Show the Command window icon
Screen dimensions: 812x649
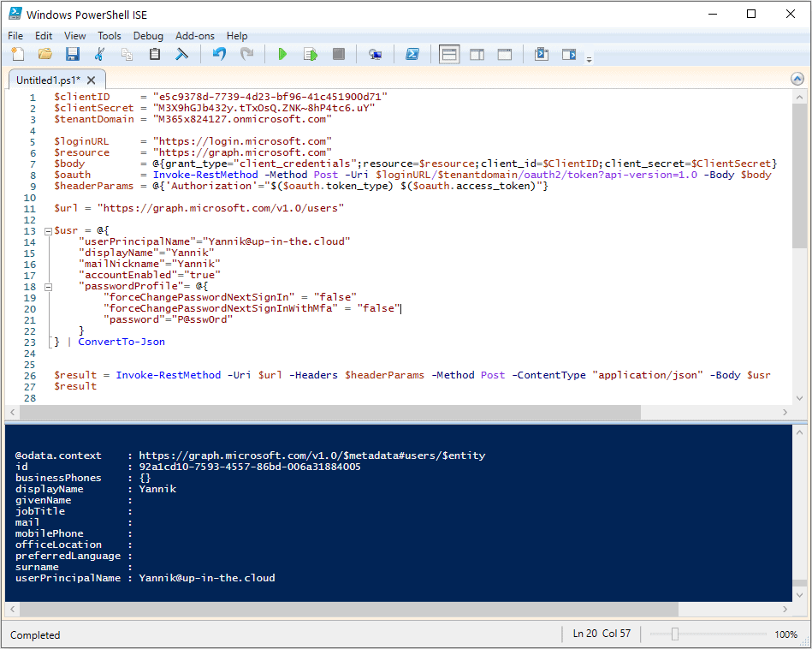[x=541, y=54]
